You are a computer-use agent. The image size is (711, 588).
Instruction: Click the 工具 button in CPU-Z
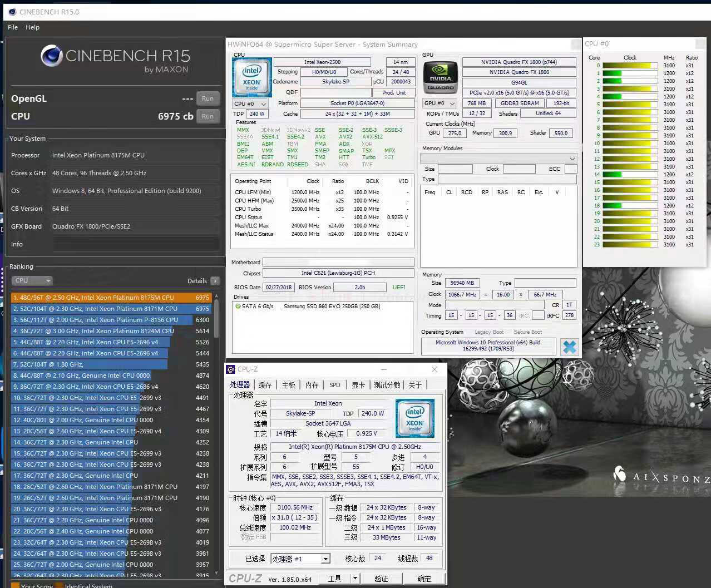[x=335, y=579]
